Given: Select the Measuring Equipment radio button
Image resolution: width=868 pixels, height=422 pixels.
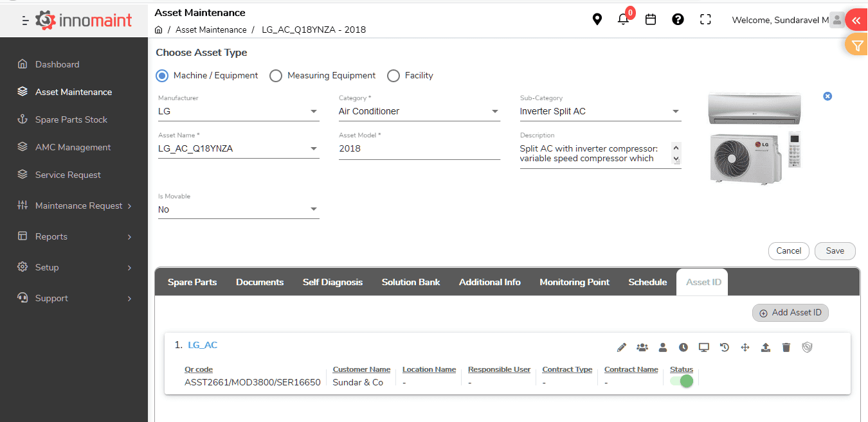Looking at the screenshot, I should pyautogui.click(x=276, y=75).
